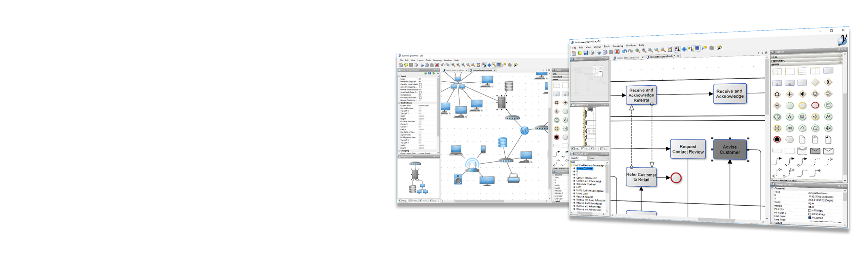Click the Zoom In magnifier in right toolbar

click(x=638, y=51)
